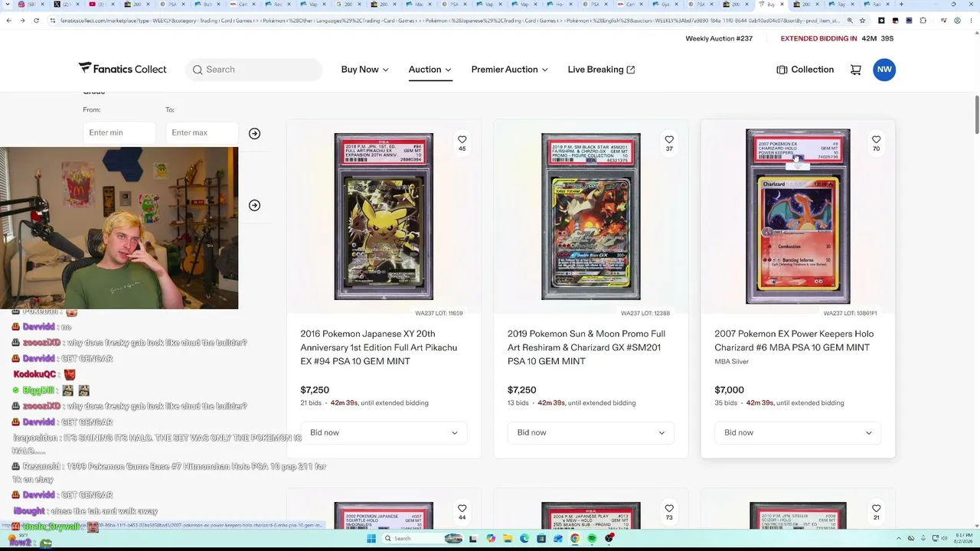
Task: Open 2007 EX Power Keepers Charizard listing title
Action: pyautogui.click(x=794, y=341)
